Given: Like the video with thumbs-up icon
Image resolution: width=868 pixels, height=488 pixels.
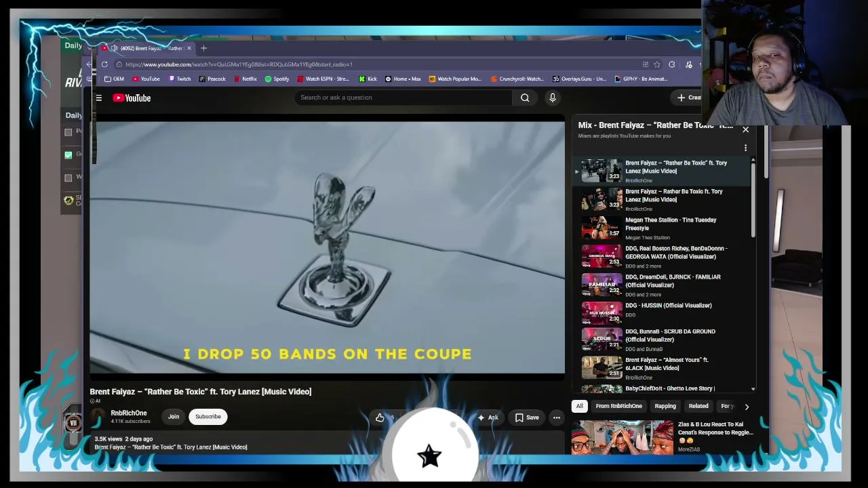Looking at the screenshot, I should tap(380, 418).
